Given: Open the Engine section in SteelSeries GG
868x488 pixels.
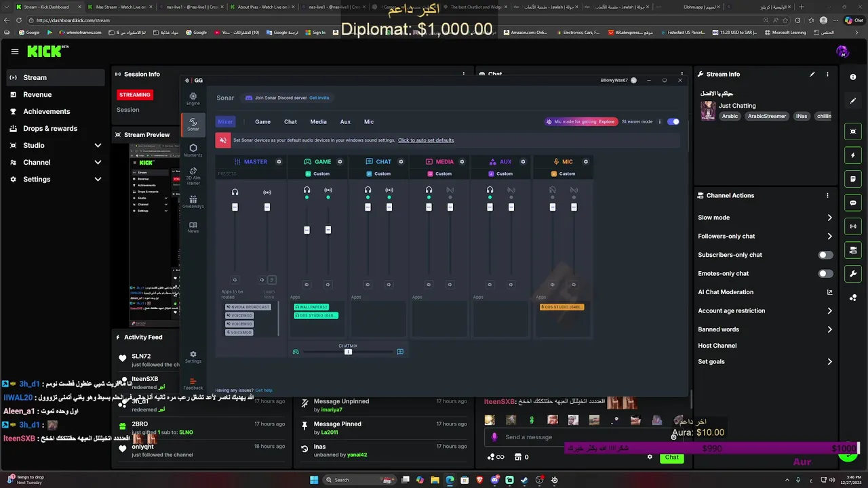Looking at the screenshot, I should tap(193, 98).
